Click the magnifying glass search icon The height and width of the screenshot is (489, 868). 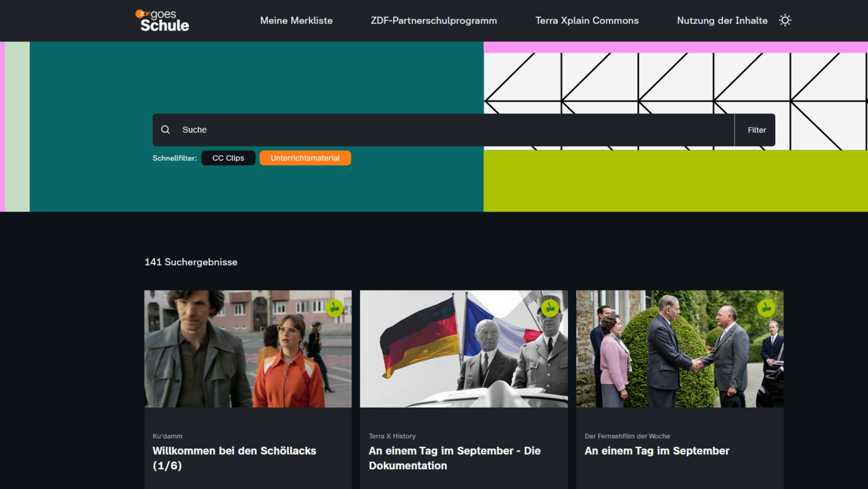[x=166, y=130]
